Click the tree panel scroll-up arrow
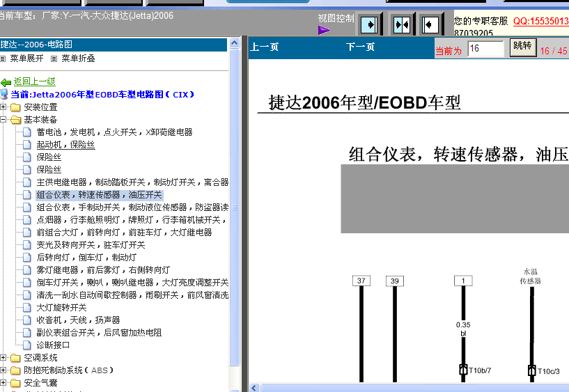 click(x=235, y=43)
